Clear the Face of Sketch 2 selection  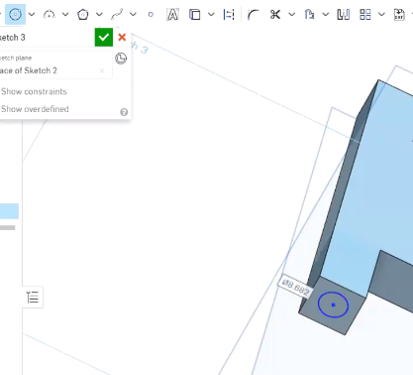click(x=102, y=71)
